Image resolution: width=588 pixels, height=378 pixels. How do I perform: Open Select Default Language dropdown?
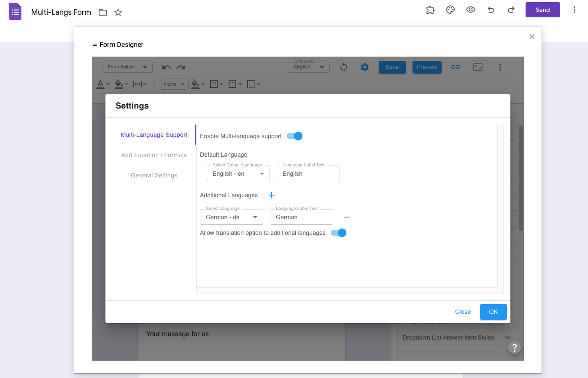pyautogui.click(x=238, y=174)
